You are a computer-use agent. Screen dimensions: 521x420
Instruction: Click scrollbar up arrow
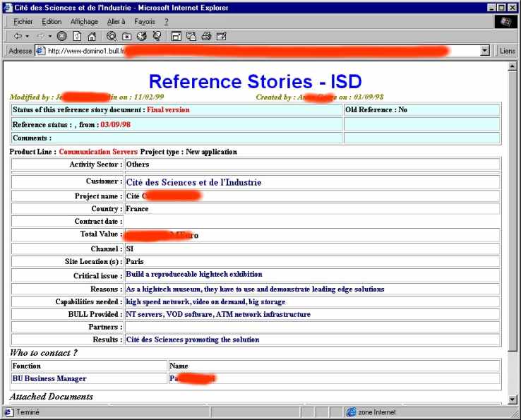(x=512, y=66)
